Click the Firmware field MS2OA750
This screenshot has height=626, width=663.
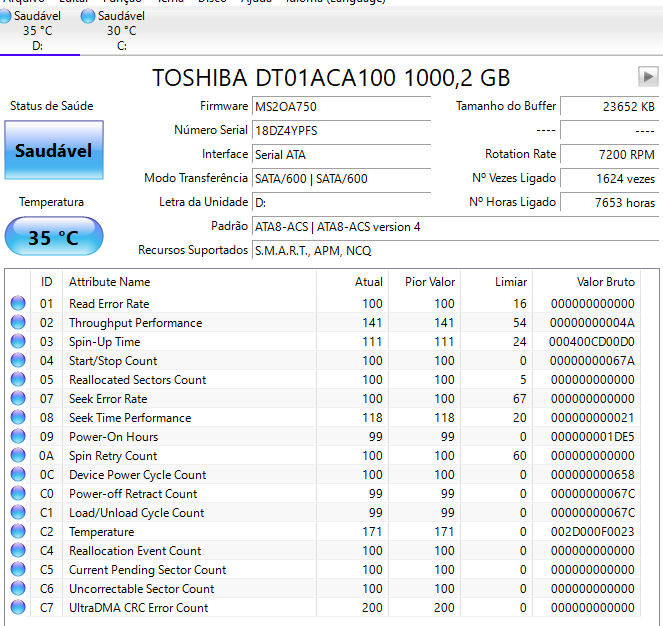pos(341,106)
